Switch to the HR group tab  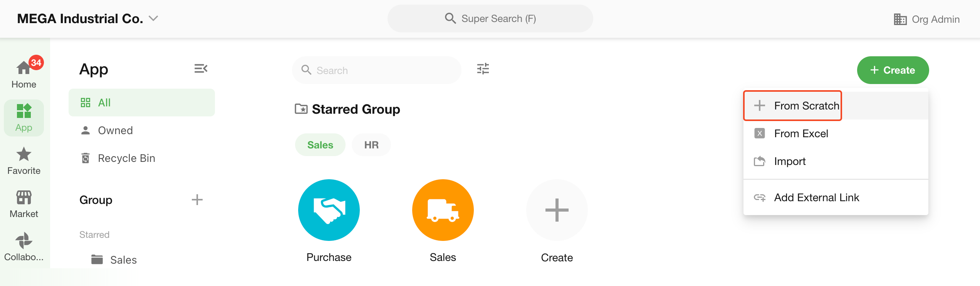[371, 145]
